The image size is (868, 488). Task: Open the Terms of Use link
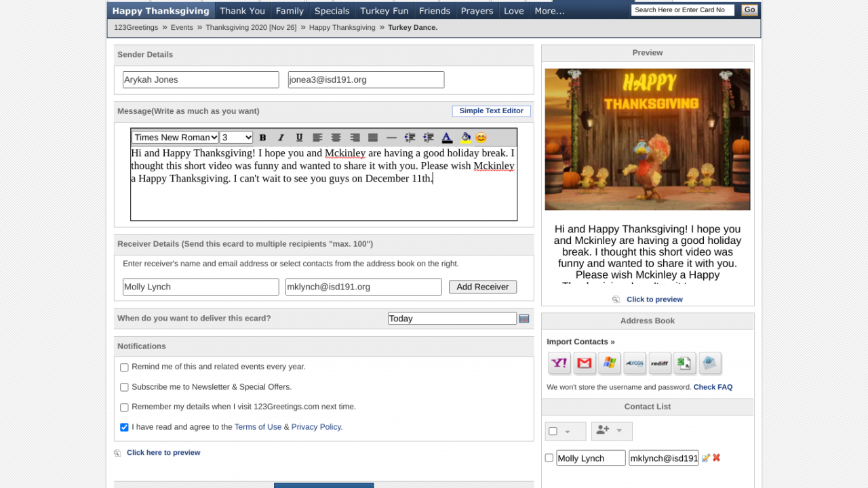[258, 427]
